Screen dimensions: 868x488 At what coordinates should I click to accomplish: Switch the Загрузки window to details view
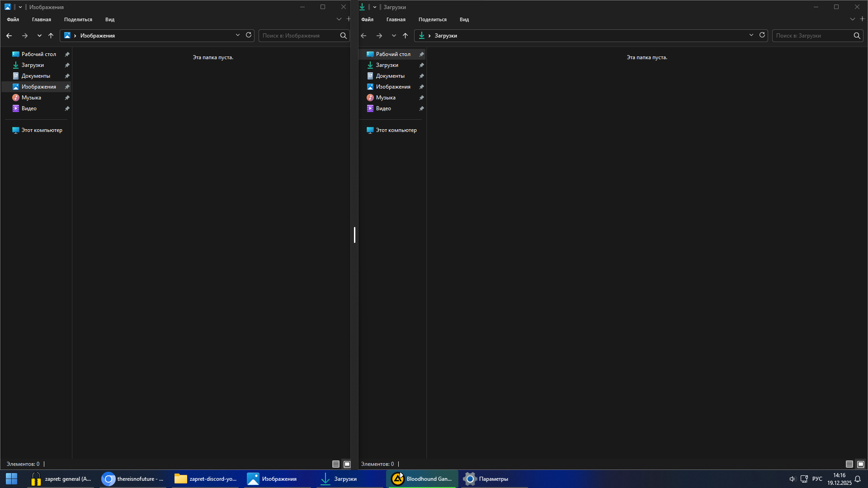tap(849, 464)
